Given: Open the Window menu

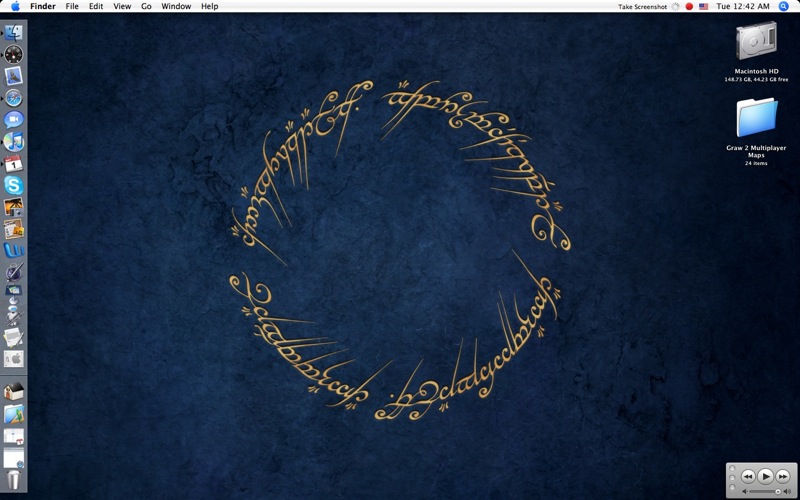Looking at the screenshot, I should click(176, 6).
